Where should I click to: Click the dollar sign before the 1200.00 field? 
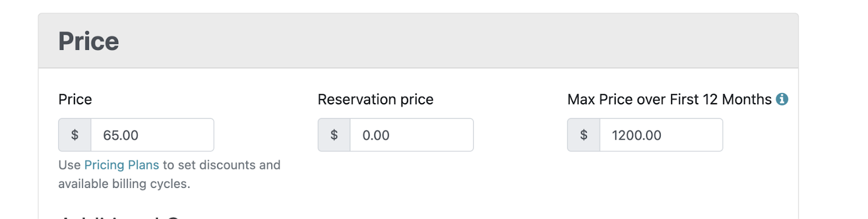point(584,135)
